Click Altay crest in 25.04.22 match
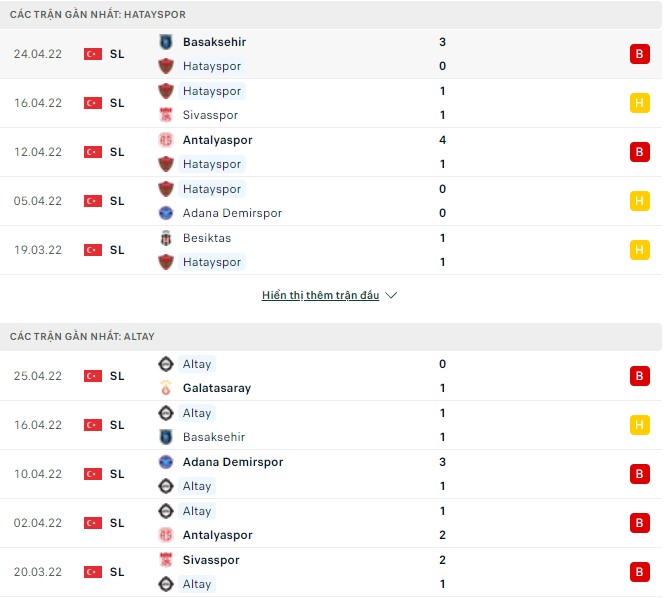Image resolution: width=669 pixels, height=598 pixels. [x=166, y=364]
